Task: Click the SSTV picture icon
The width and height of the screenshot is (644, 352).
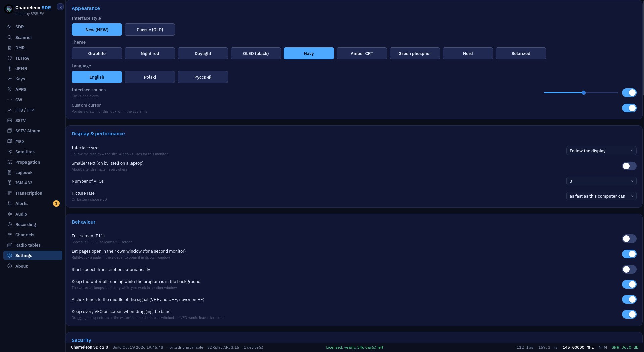Action: 10,120
